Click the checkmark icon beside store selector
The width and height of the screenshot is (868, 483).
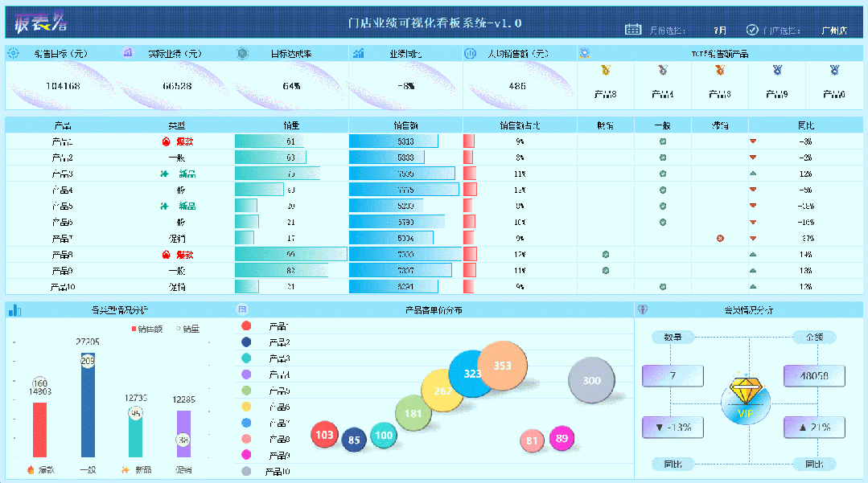pyautogui.click(x=751, y=30)
